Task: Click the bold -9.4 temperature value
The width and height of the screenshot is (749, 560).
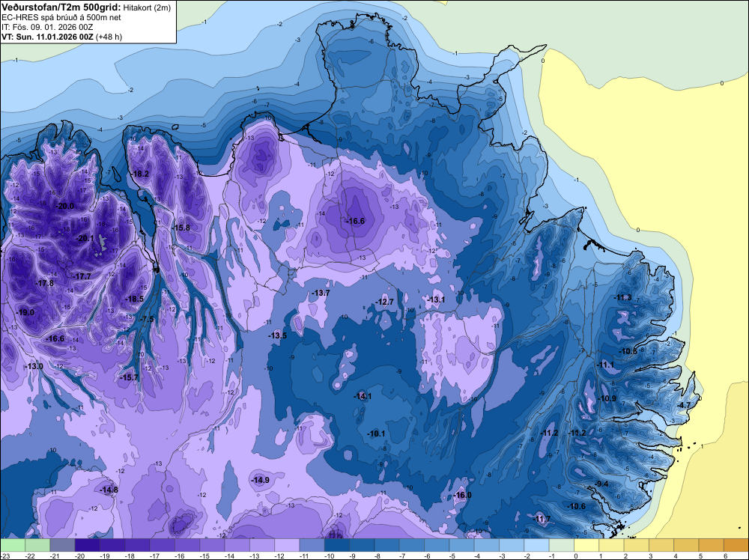Action: (602, 484)
